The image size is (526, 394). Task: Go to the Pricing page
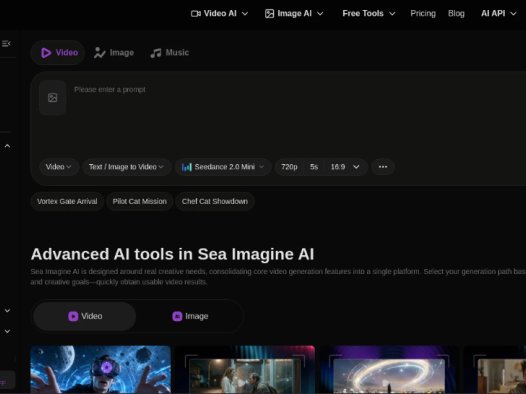[x=423, y=13]
